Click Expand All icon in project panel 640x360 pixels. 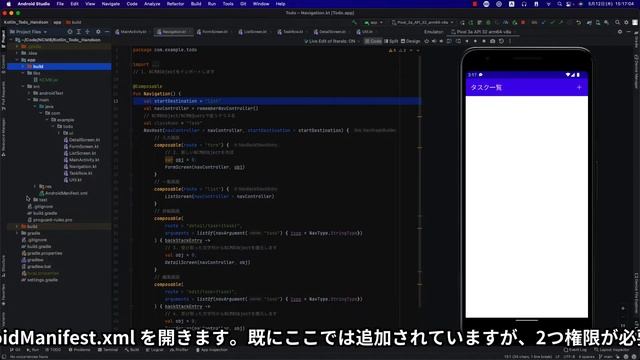(x=78, y=31)
